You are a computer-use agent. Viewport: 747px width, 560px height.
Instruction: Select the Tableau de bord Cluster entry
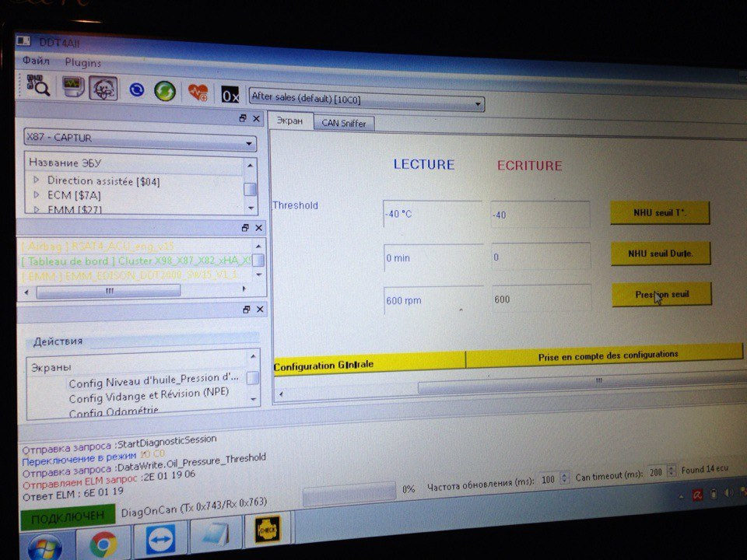point(135,261)
